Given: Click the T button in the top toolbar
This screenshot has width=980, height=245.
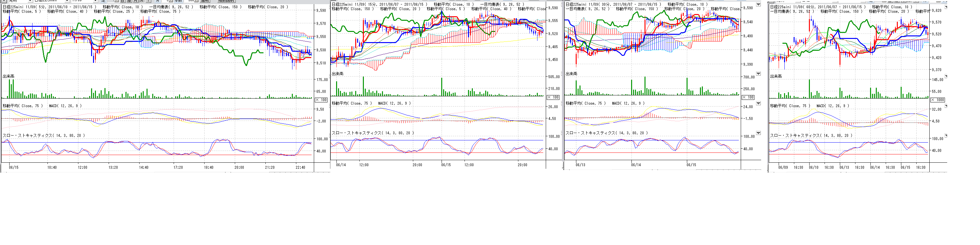Looking at the screenshot, I should tap(148, 1).
